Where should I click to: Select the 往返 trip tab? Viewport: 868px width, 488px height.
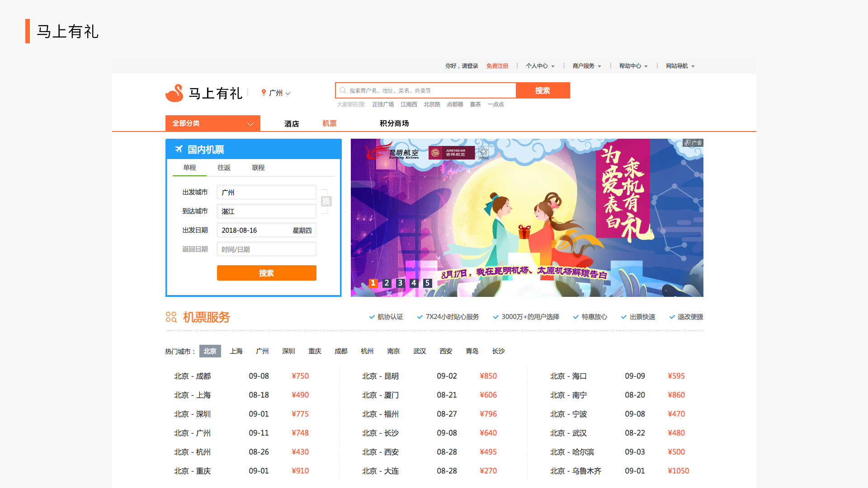pyautogui.click(x=224, y=168)
